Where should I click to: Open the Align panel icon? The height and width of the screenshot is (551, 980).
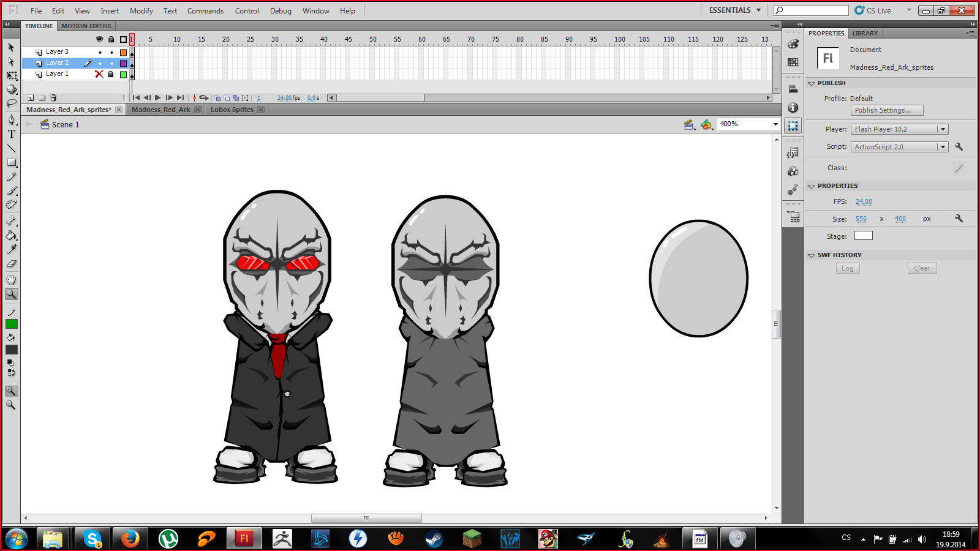click(793, 89)
